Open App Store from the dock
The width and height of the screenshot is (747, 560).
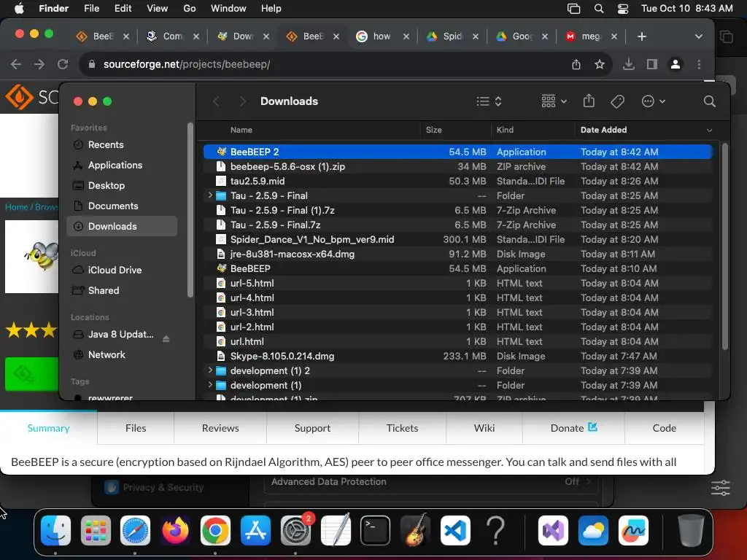255,530
